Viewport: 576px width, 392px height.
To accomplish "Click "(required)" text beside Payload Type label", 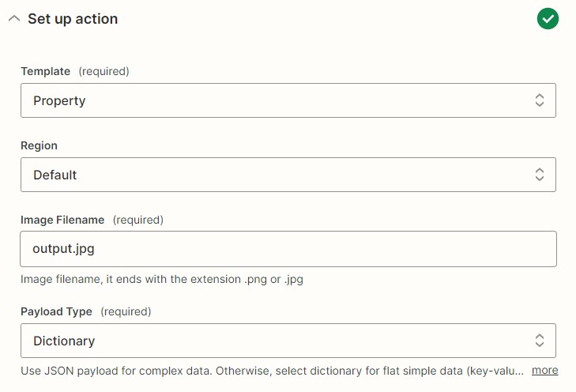I will click(x=126, y=311).
